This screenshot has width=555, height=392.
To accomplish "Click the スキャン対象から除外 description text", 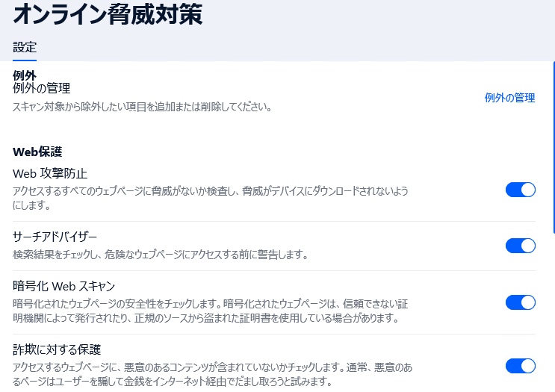I will point(142,107).
